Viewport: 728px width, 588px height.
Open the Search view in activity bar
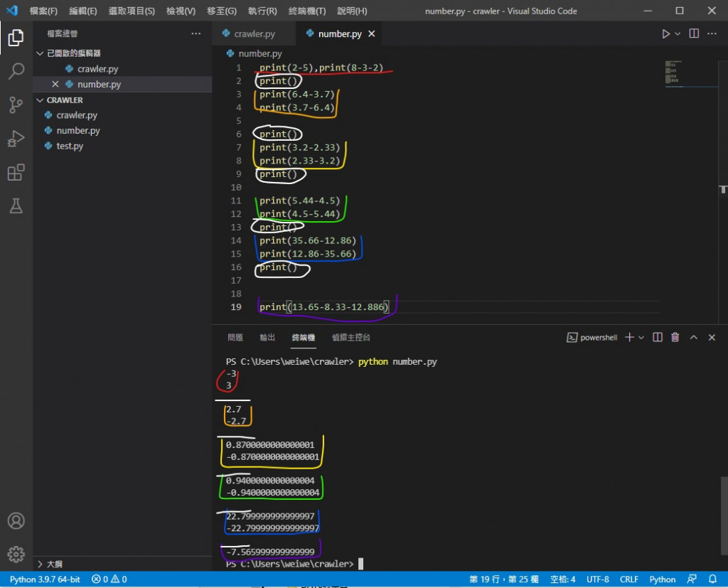[16, 71]
